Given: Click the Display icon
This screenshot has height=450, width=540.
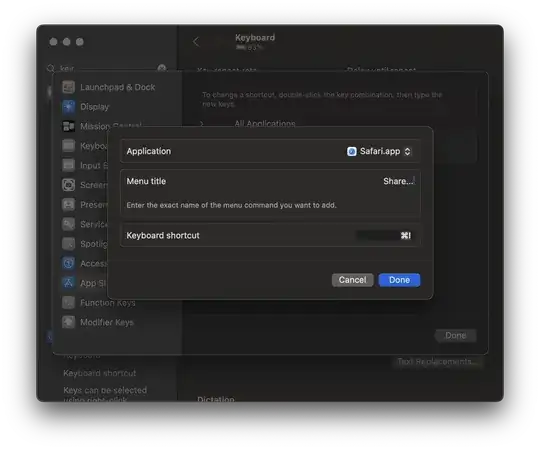Looking at the screenshot, I should 69,107.
